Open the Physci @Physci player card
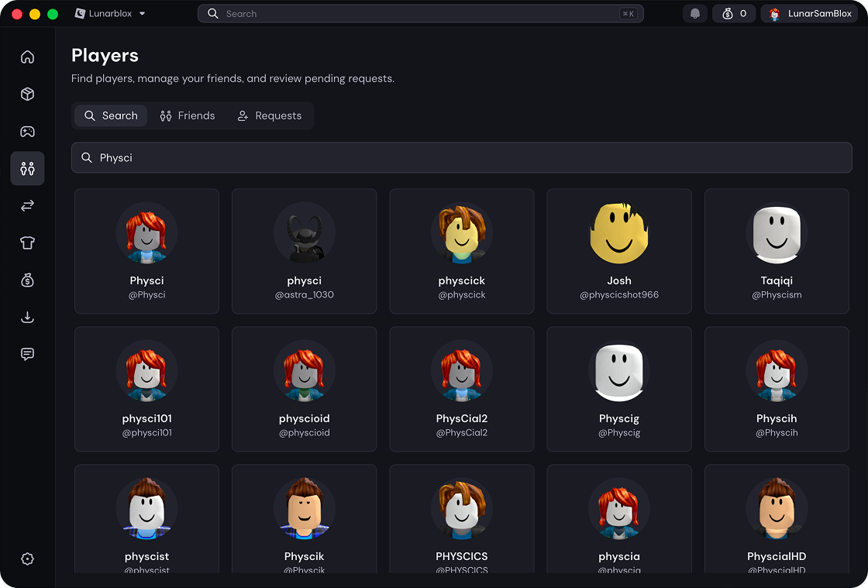This screenshot has width=868, height=588. pos(146,251)
